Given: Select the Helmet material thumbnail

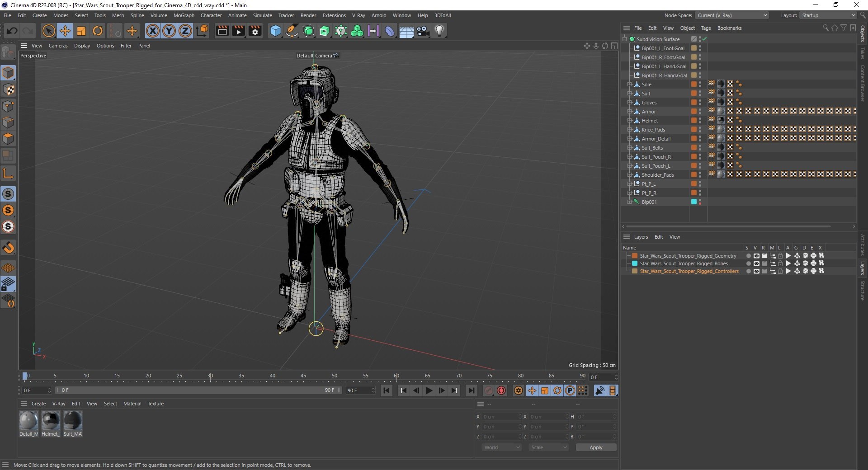Looking at the screenshot, I should (x=51, y=420).
